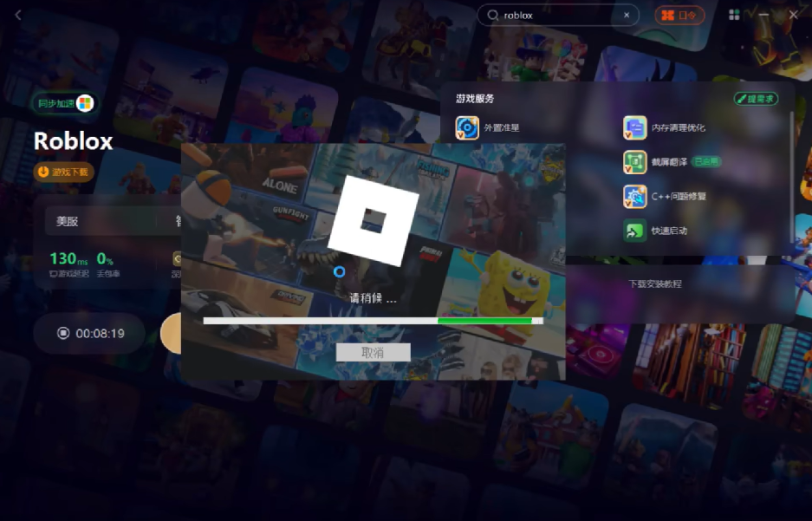Open the 内存清理优化 memory cleanup icon
The width and height of the screenshot is (812, 521).
[x=634, y=128]
